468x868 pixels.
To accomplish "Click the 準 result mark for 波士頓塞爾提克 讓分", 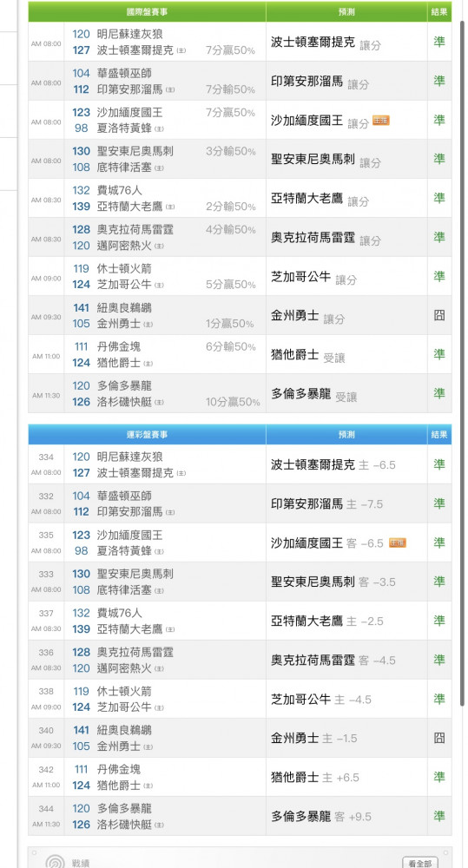I will coord(439,42).
